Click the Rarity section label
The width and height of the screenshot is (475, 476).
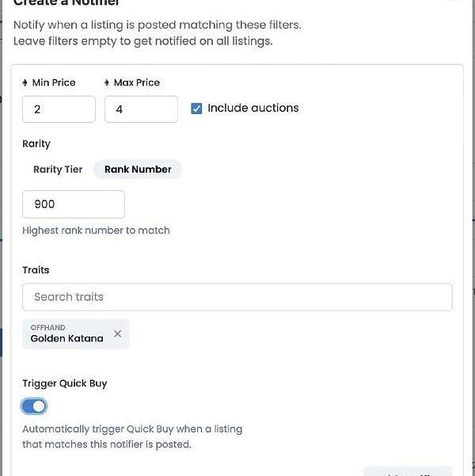click(36, 144)
